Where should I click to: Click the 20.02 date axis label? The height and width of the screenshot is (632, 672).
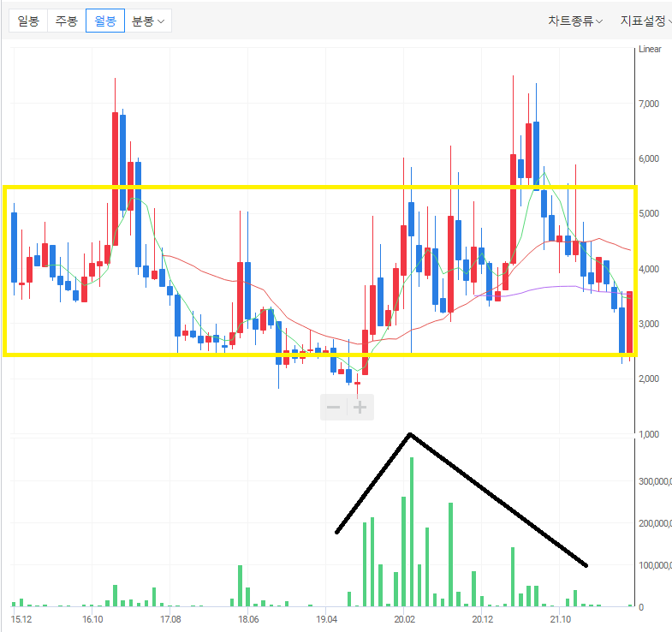pos(405,619)
